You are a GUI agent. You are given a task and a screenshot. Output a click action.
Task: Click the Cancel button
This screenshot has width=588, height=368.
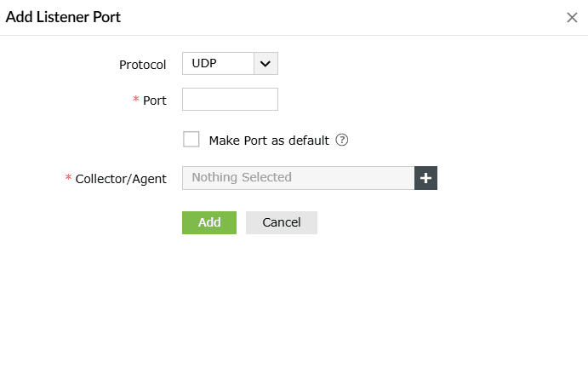(281, 222)
